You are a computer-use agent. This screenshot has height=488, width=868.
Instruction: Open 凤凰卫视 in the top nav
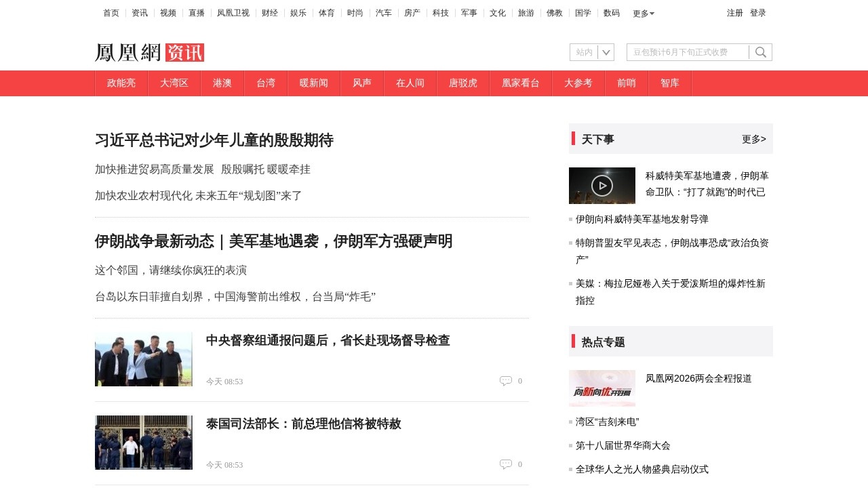coord(233,13)
